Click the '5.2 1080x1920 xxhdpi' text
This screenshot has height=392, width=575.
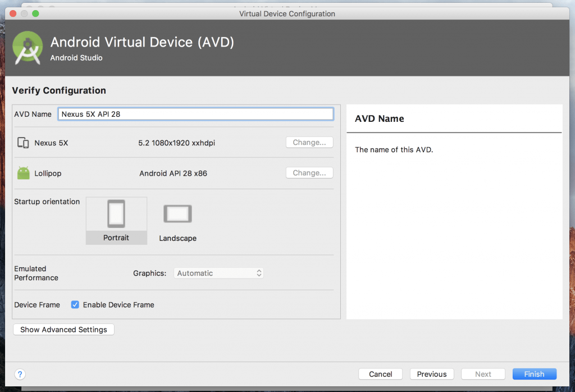(176, 143)
